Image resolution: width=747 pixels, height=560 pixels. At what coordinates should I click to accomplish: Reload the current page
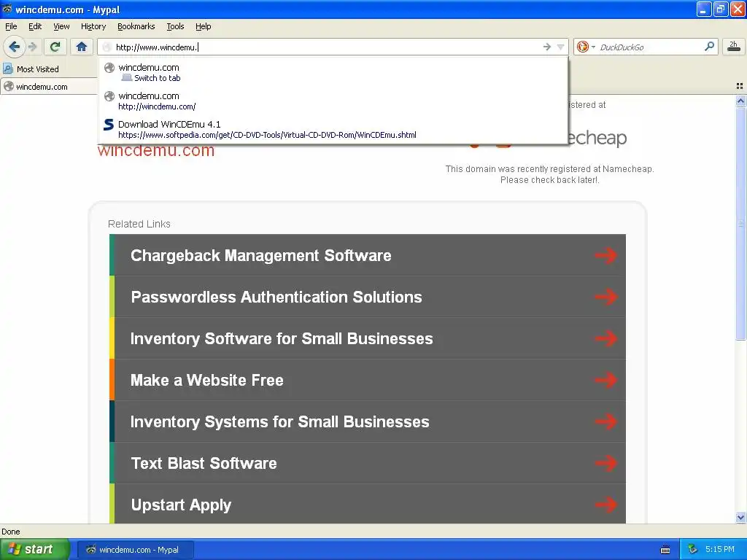(x=55, y=47)
